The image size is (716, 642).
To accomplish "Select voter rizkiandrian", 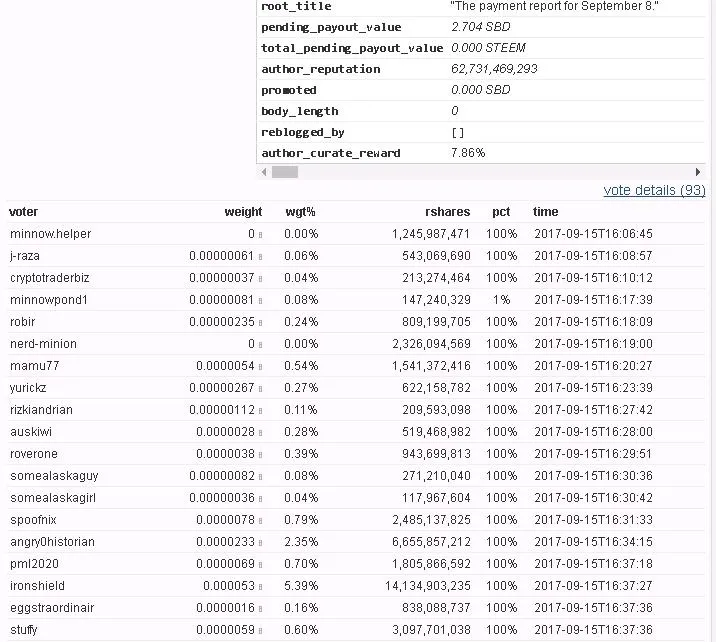I will [41, 410].
